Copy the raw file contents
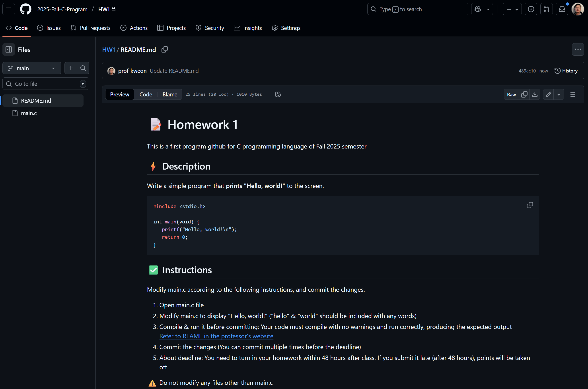588x389 pixels. (x=524, y=94)
